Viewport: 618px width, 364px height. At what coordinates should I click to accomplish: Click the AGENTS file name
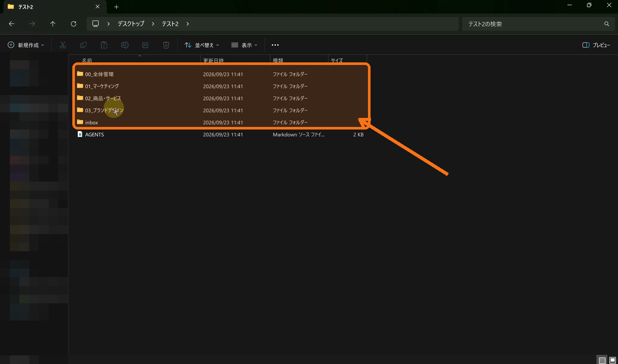94,134
